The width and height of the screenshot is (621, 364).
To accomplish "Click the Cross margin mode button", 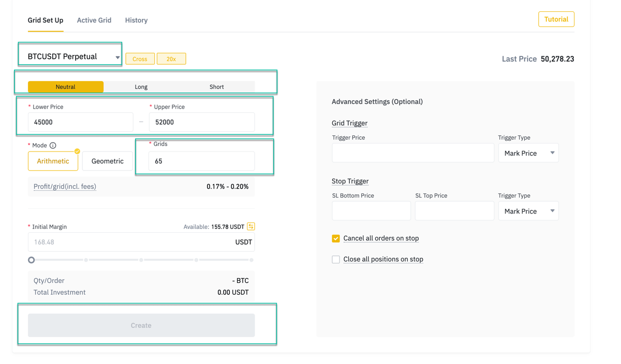I will click(140, 59).
